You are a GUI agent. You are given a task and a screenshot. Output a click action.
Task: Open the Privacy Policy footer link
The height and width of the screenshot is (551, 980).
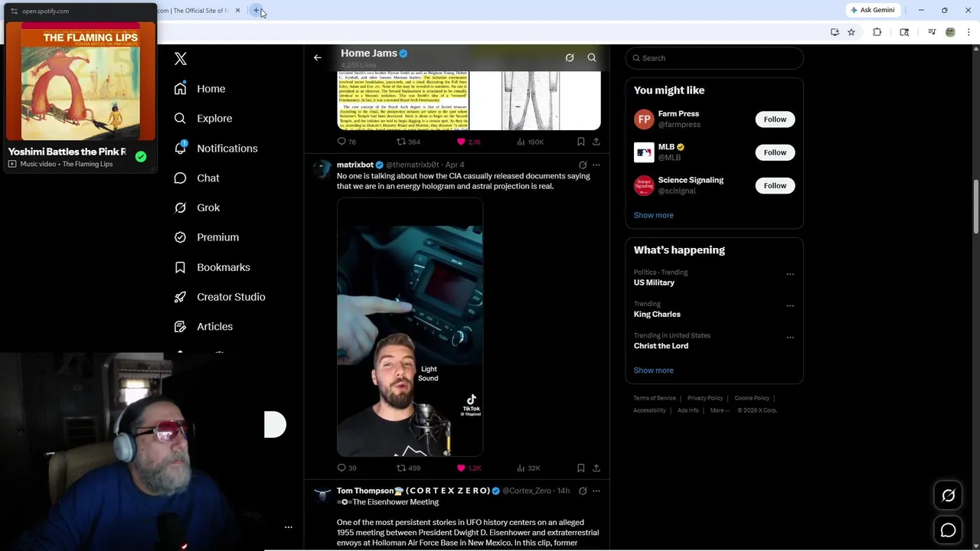tap(705, 398)
